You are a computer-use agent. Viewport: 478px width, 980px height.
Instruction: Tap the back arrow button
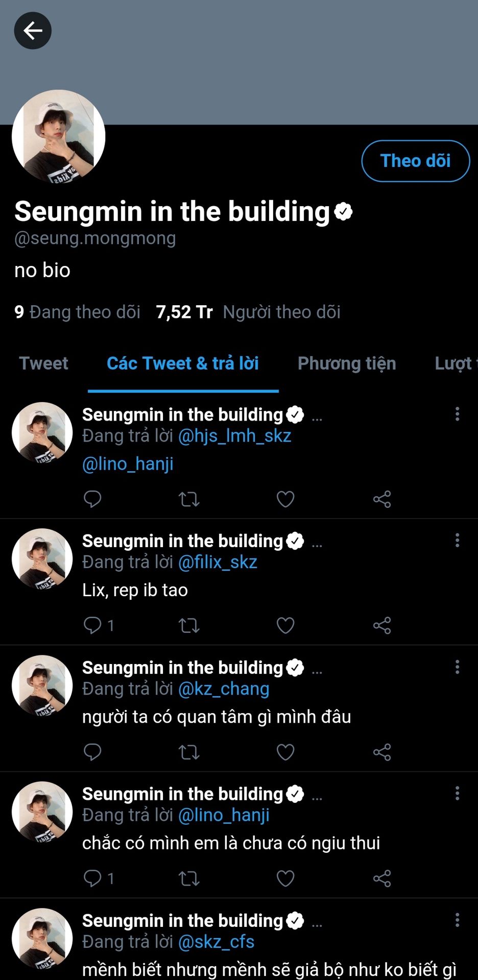click(33, 31)
